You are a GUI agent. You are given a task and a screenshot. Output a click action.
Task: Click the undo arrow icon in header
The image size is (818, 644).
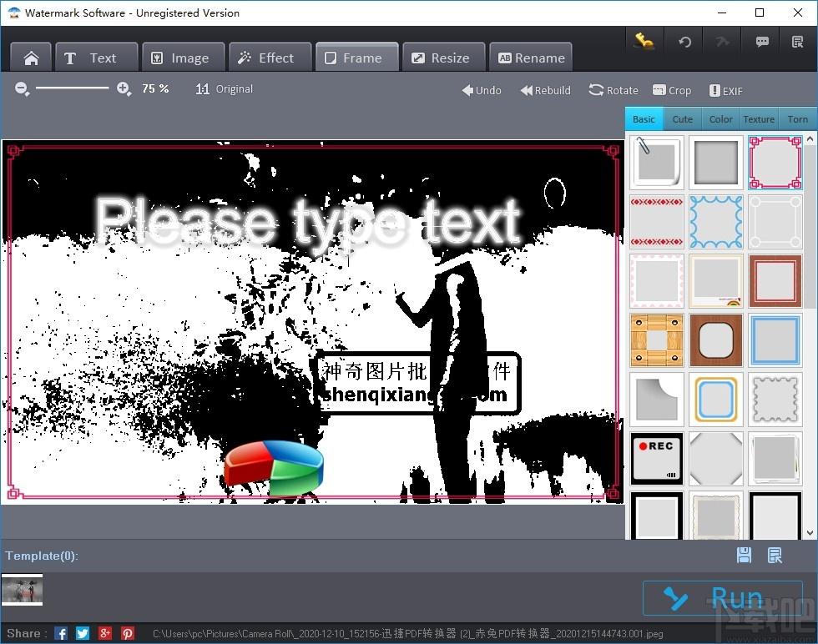(684, 42)
